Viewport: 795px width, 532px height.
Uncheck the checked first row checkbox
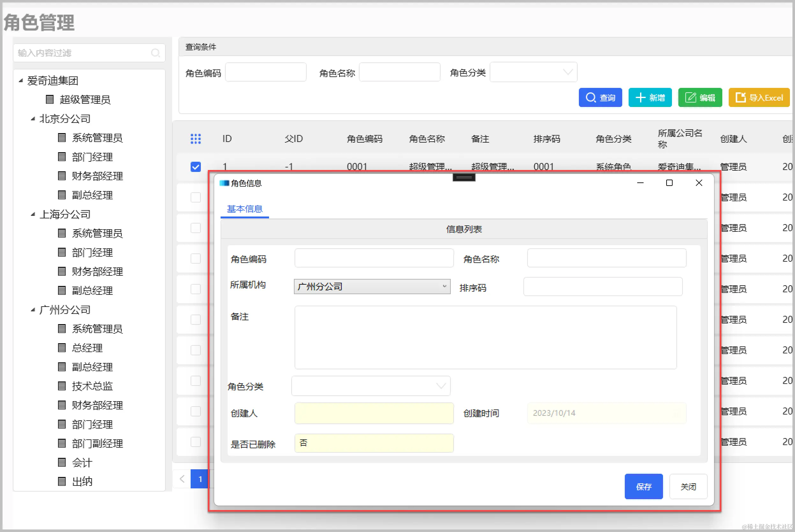196,167
